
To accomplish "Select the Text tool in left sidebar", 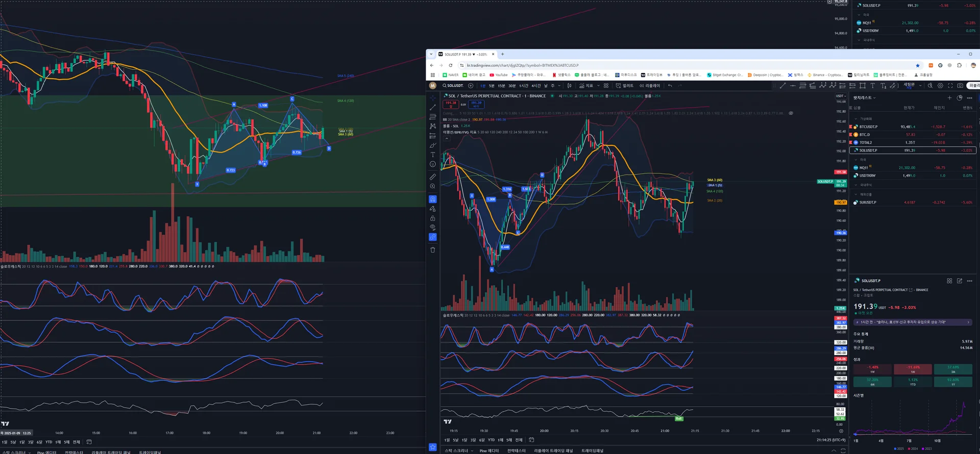I will pos(433,155).
